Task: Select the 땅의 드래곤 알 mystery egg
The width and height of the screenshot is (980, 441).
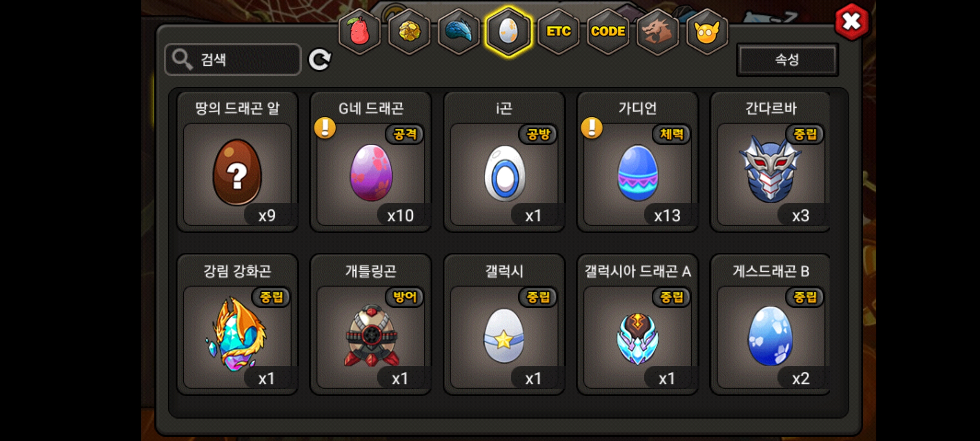Action: tap(237, 162)
